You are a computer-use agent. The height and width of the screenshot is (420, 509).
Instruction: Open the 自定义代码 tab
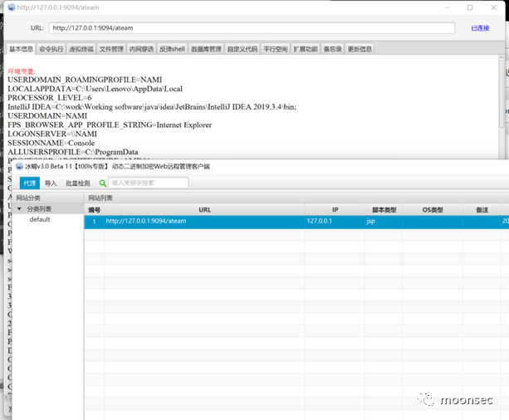tap(242, 49)
